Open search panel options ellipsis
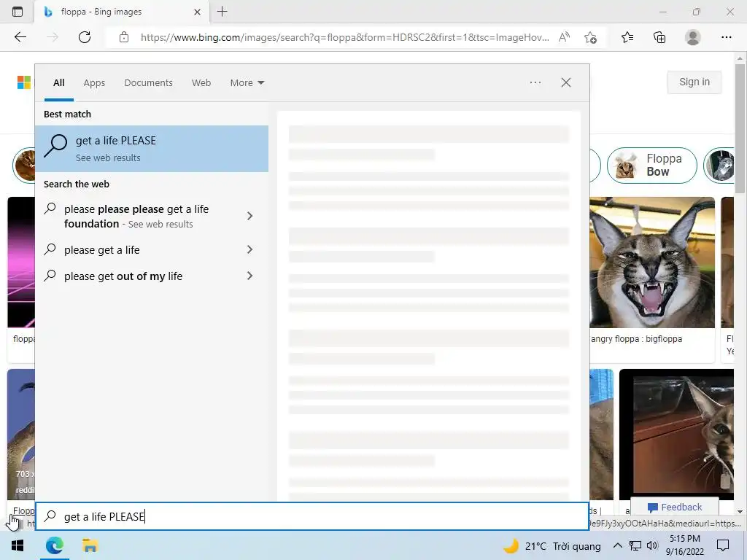The image size is (747, 560). coord(535,82)
